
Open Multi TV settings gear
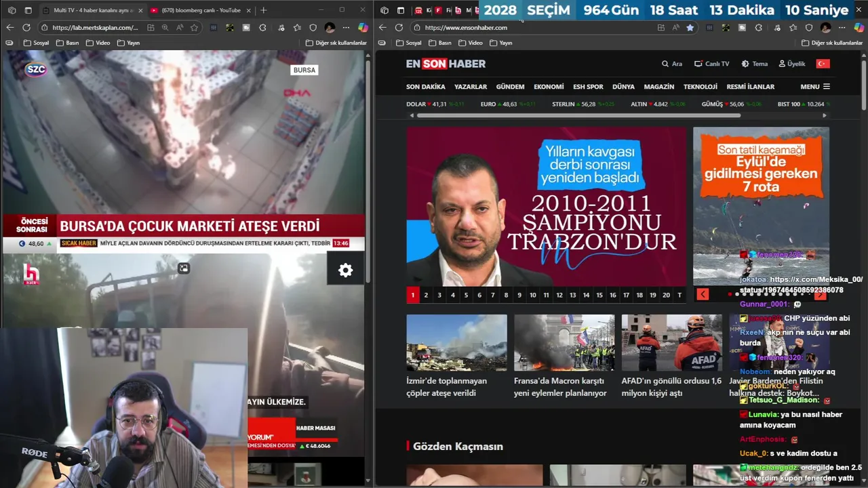pyautogui.click(x=346, y=270)
